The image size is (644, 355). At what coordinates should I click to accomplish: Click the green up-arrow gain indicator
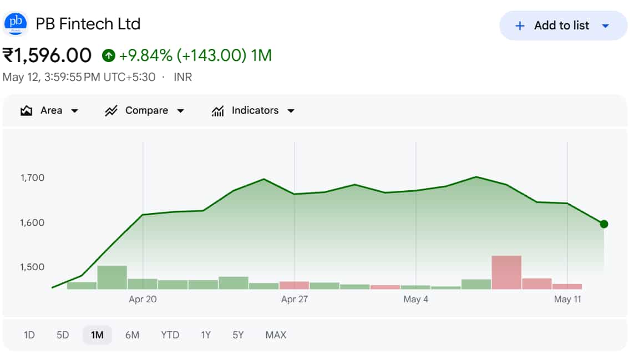tap(108, 55)
